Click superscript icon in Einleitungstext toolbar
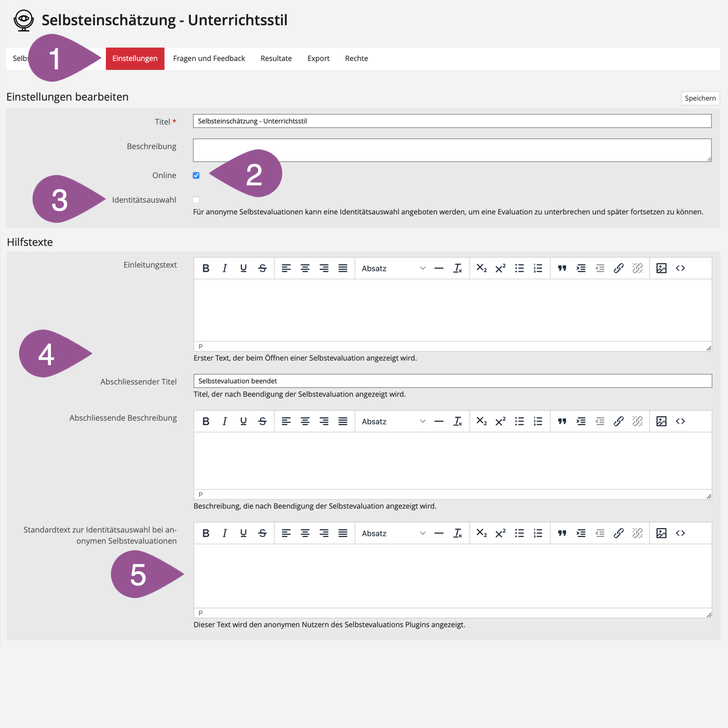This screenshot has height=728, width=728. pyautogui.click(x=500, y=268)
